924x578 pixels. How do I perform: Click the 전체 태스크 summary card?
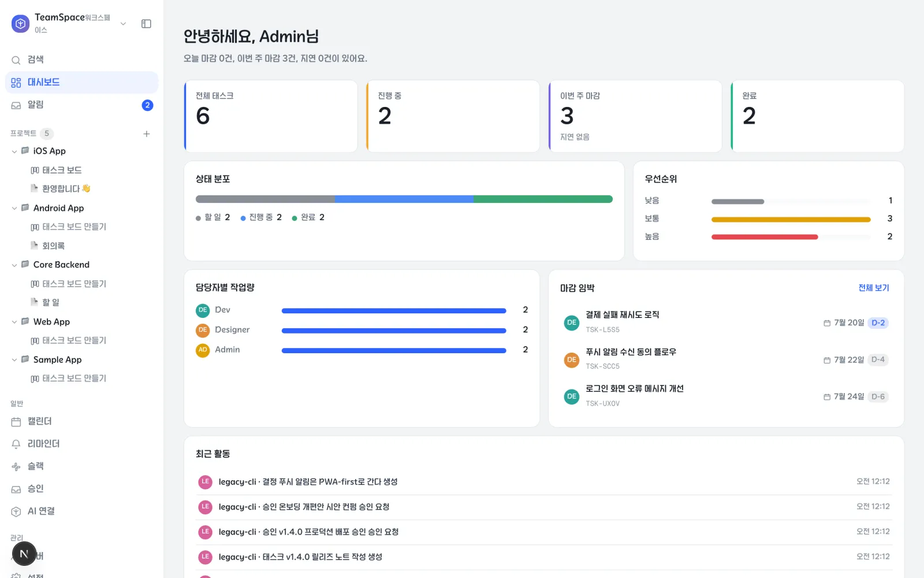(271, 116)
